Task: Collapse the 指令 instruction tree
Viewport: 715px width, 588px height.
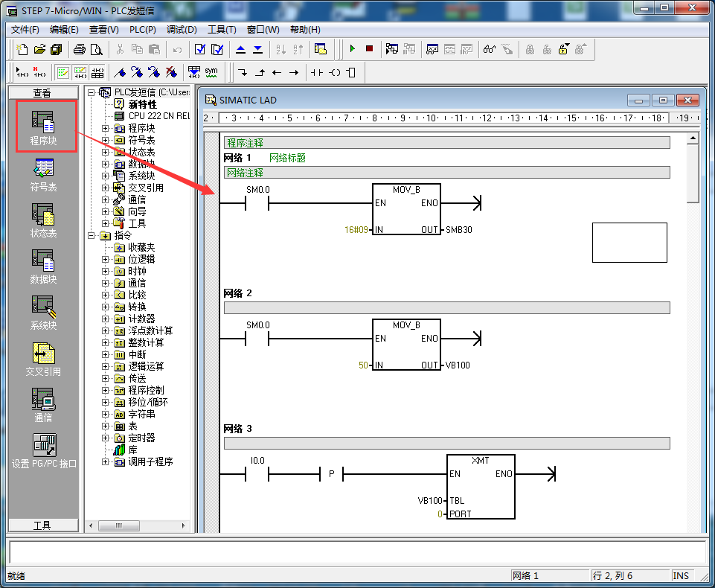Action: [92, 235]
